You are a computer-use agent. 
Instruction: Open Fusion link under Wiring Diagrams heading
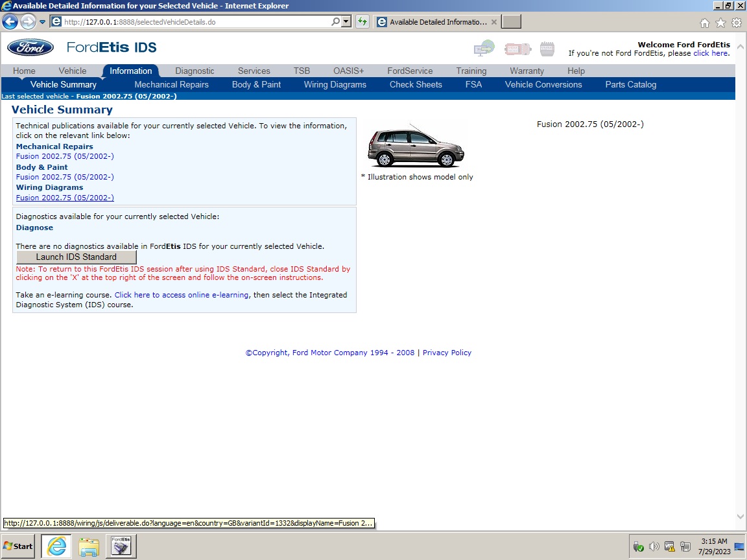pos(65,198)
